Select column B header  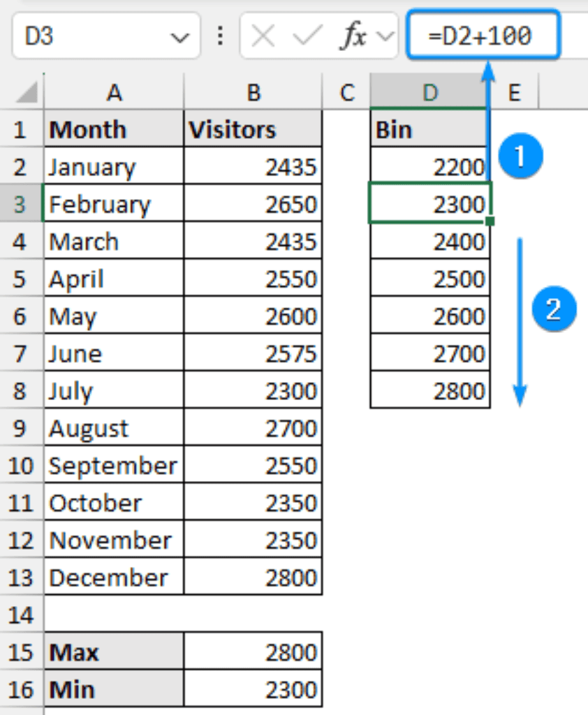pyautogui.click(x=253, y=93)
